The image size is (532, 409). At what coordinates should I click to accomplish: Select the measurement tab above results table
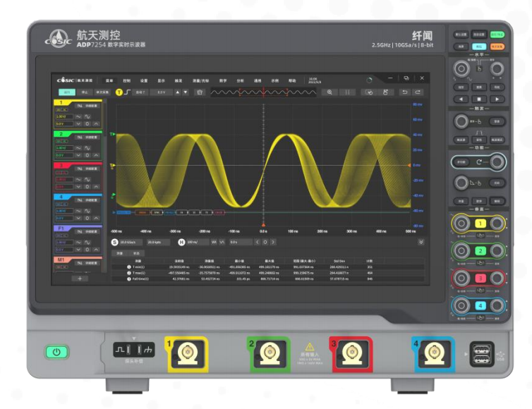(119, 252)
